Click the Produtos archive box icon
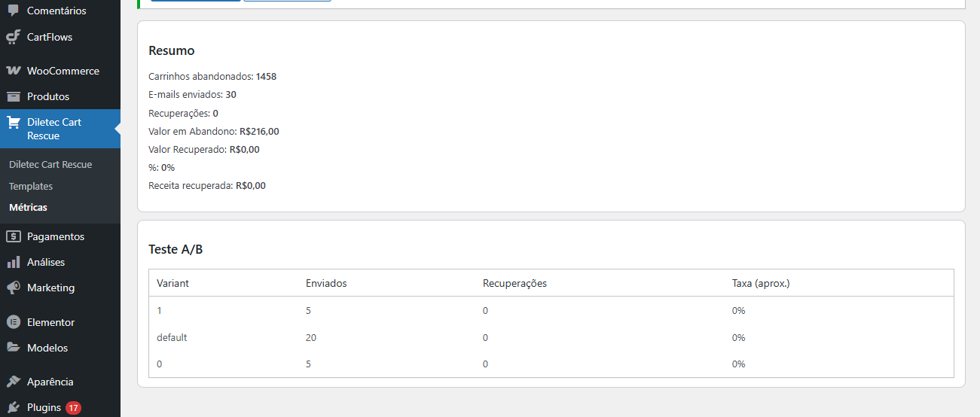This screenshot has height=417, width=980. (x=14, y=96)
